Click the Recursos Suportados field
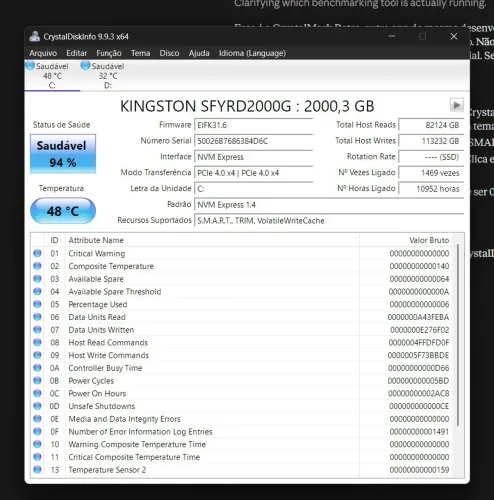494x500 pixels. pos(329,221)
